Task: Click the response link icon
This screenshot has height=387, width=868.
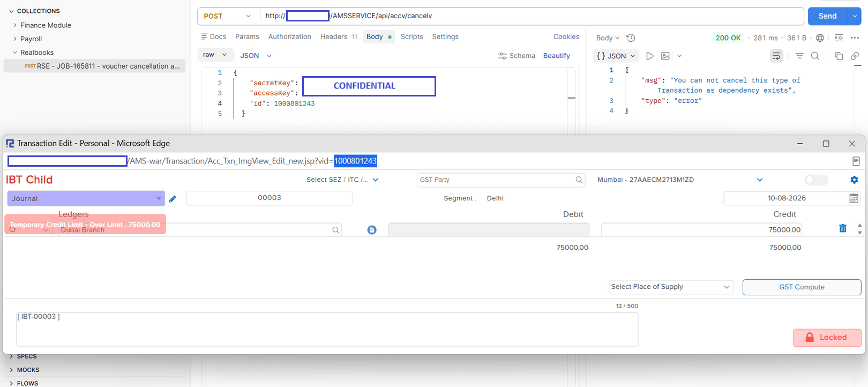Action: 855,56
